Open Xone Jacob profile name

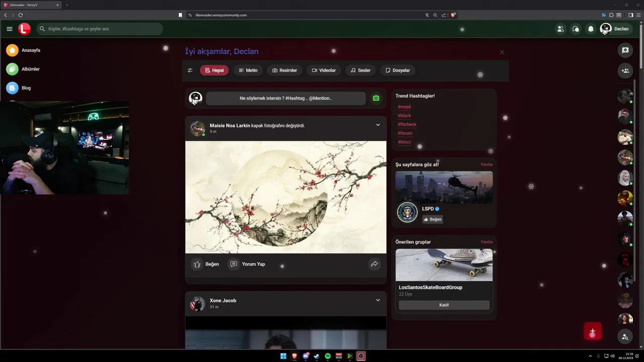coord(223,301)
